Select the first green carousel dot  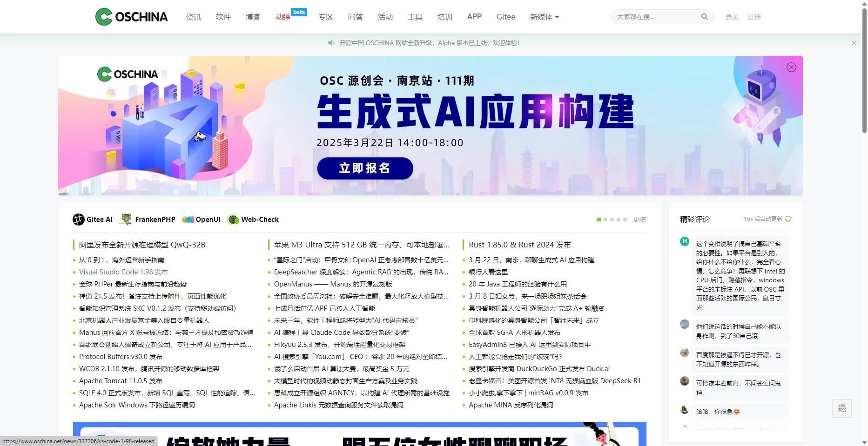599,220
